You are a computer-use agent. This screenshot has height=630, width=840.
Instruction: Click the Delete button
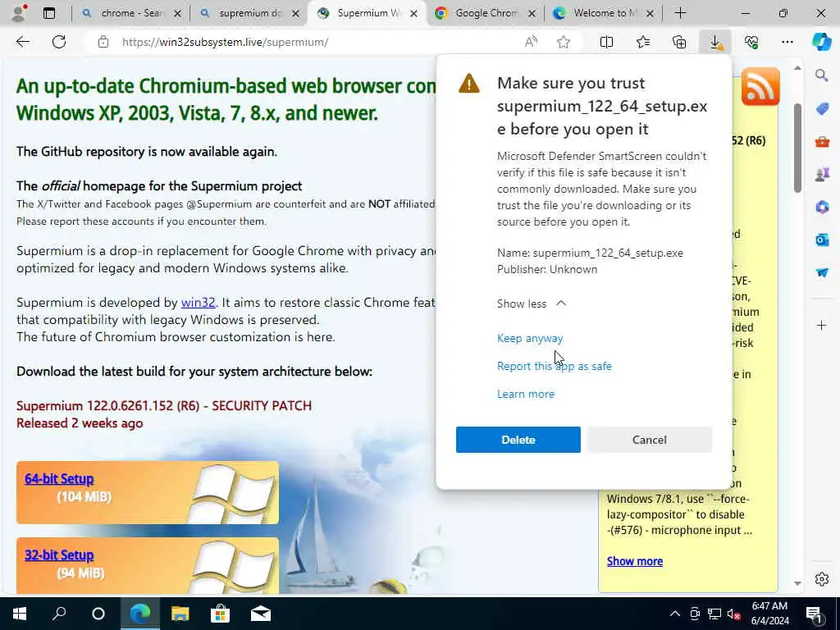tap(518, 440)
